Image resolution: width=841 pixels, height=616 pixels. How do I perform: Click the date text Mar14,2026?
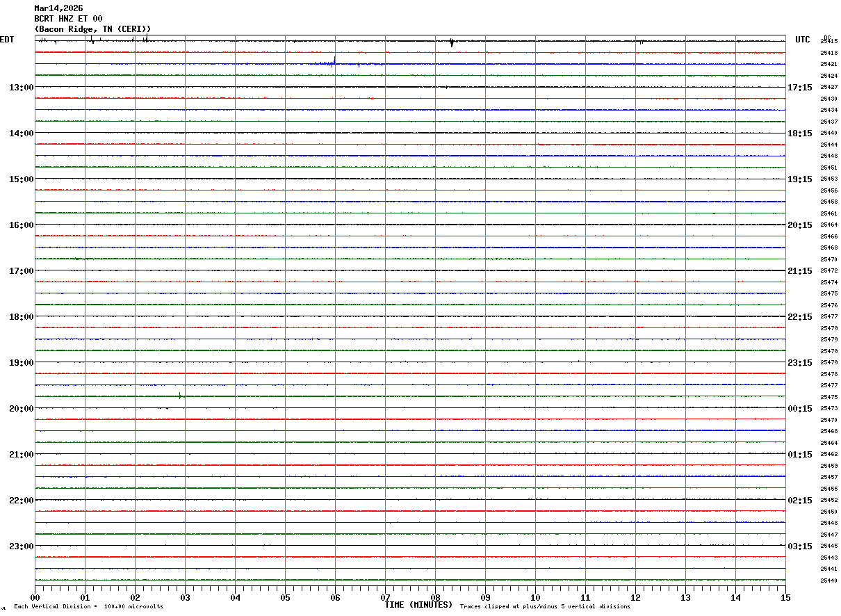click(x=58, y=8)
